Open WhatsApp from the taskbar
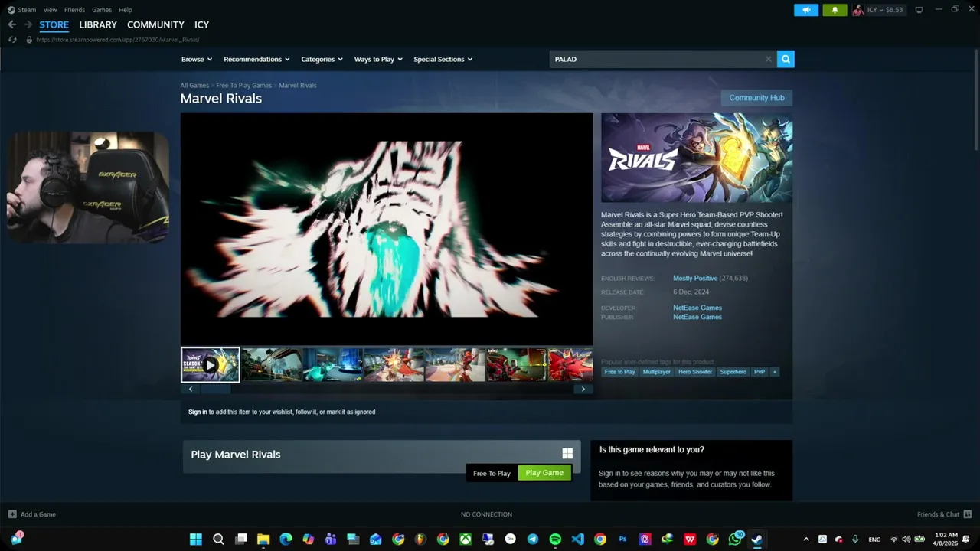Image resolution: width=980 pixels, height=551 pixels. click(736, 539)
